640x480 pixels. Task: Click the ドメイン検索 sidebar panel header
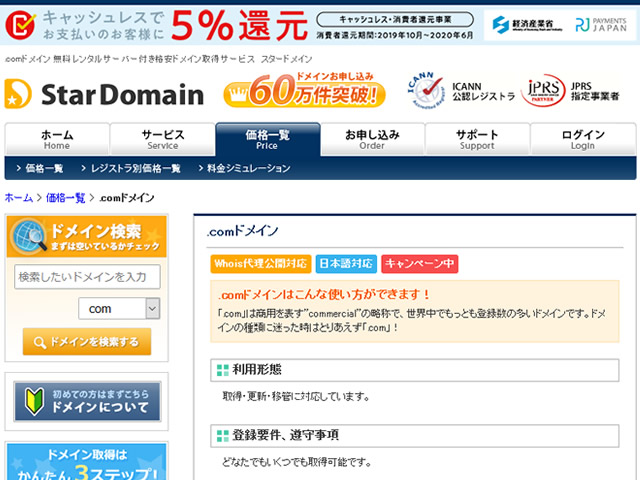tap(87, 237)
